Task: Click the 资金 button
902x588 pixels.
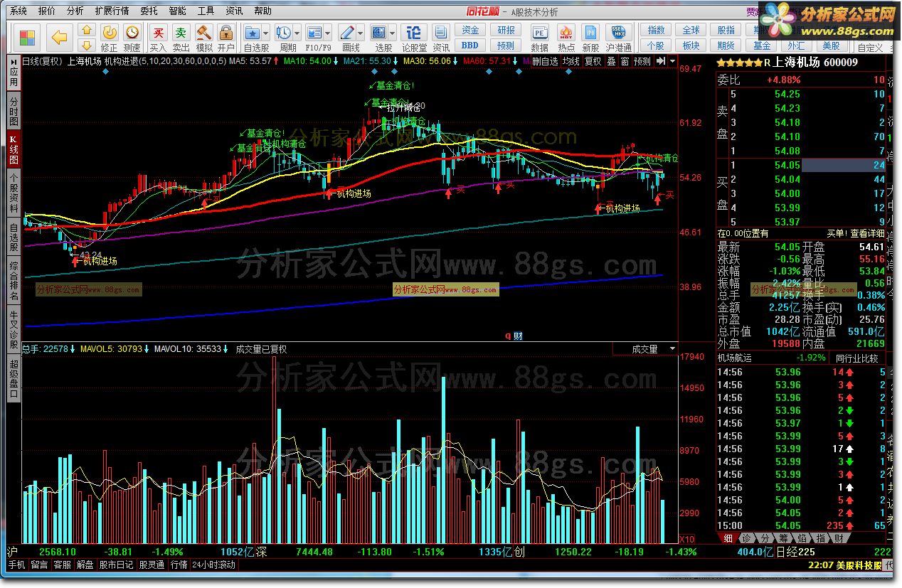Action: coord(470,31)
